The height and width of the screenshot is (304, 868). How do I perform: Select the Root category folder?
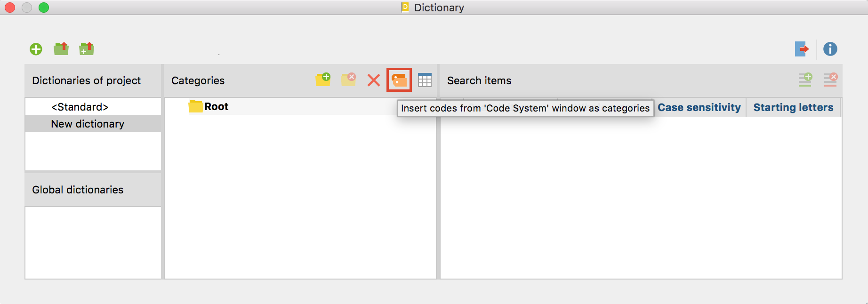pyautogui.click(x=209, y=106)
